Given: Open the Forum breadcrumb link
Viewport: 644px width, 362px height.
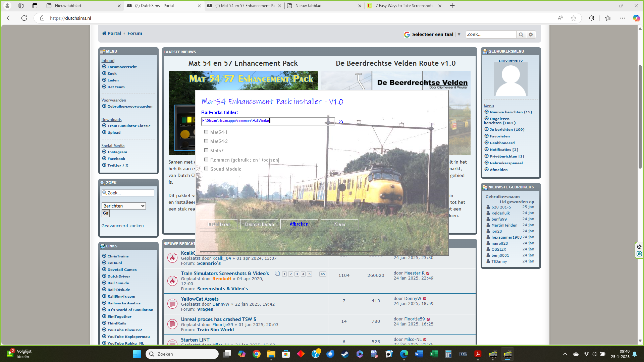Looking at the screenshot, I should click(x=135, y=33).
